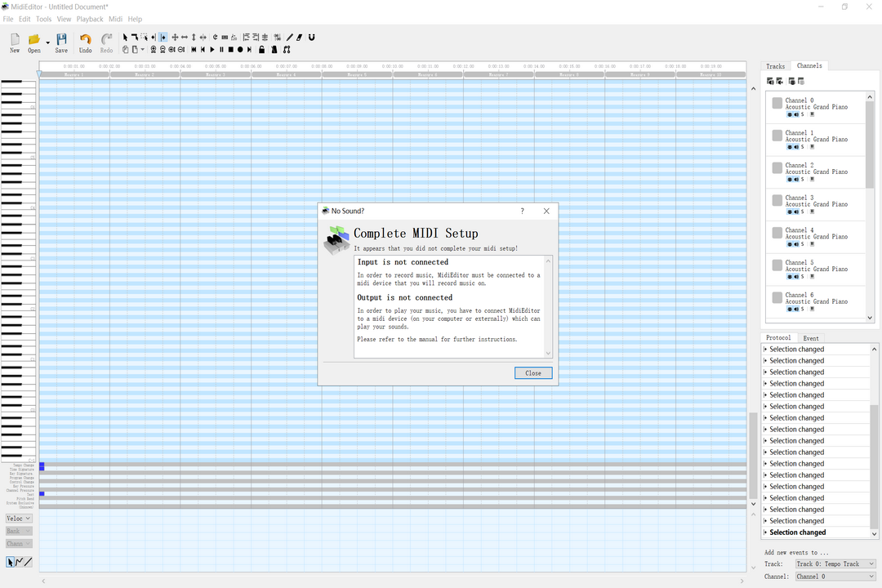
Task: Open the Veloc dropdown at bottom left
Action: (x=18, y=518)
